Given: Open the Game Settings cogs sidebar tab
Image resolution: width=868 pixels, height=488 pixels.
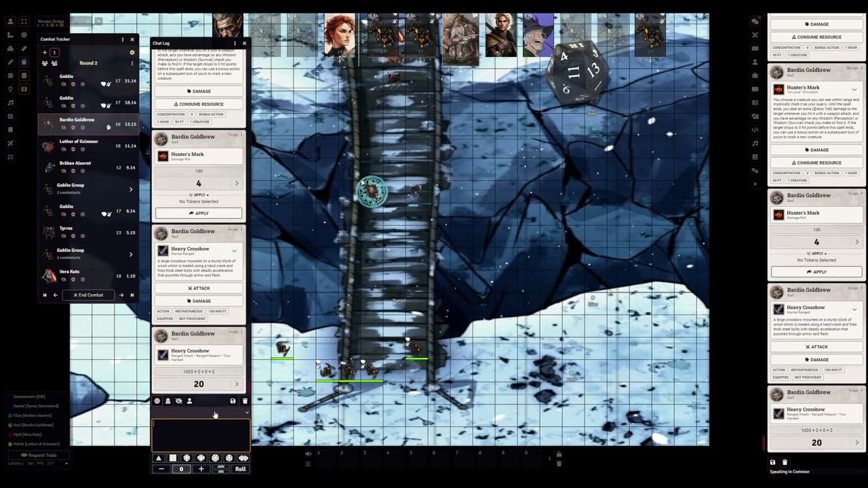Looking at the screenshot, I should point(755,171).
